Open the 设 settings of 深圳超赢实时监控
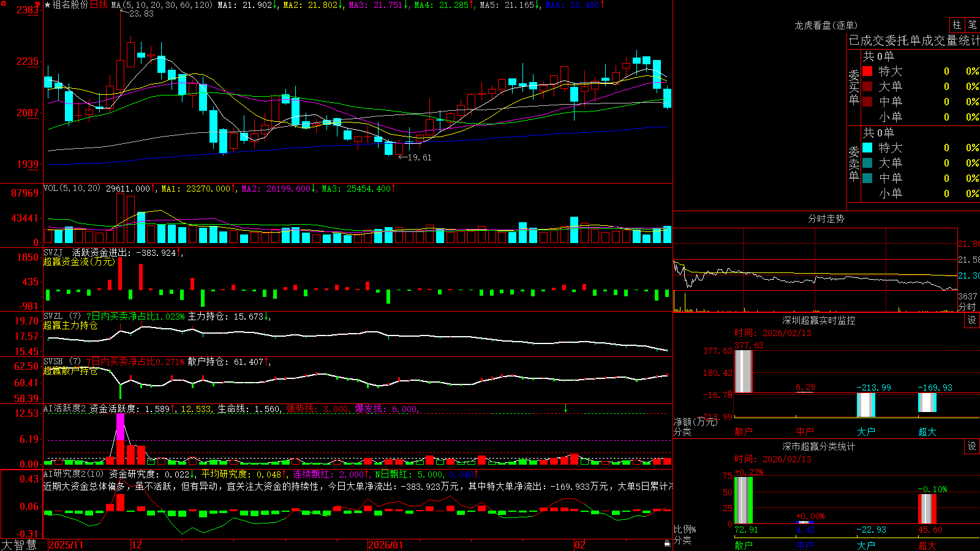The width and height of the screenshot is (980, 551). coord(972,320)
